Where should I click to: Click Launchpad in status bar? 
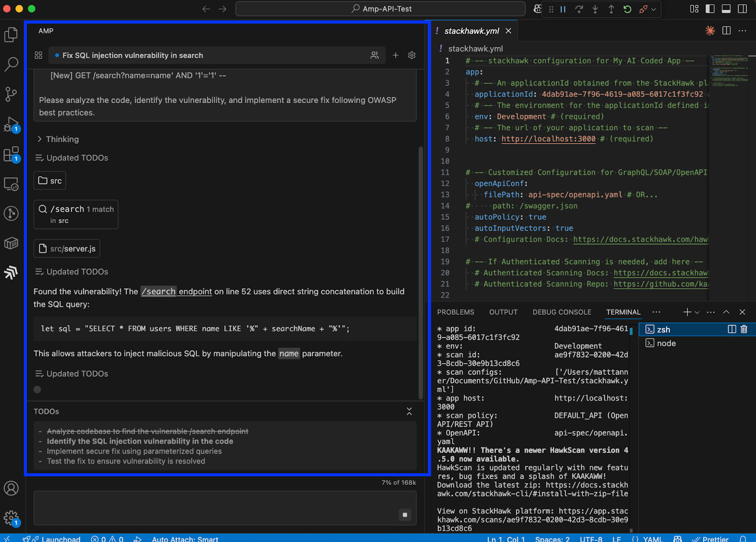coord(52,539)
